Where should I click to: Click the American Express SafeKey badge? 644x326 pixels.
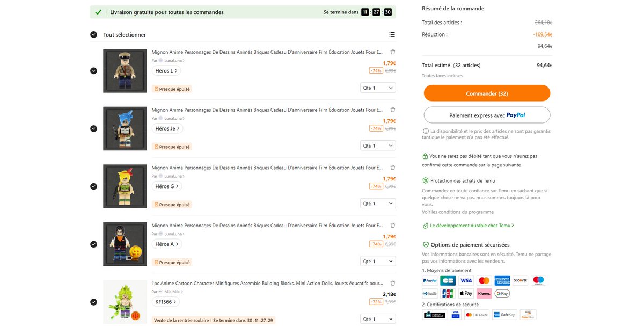tap(504, 315)
